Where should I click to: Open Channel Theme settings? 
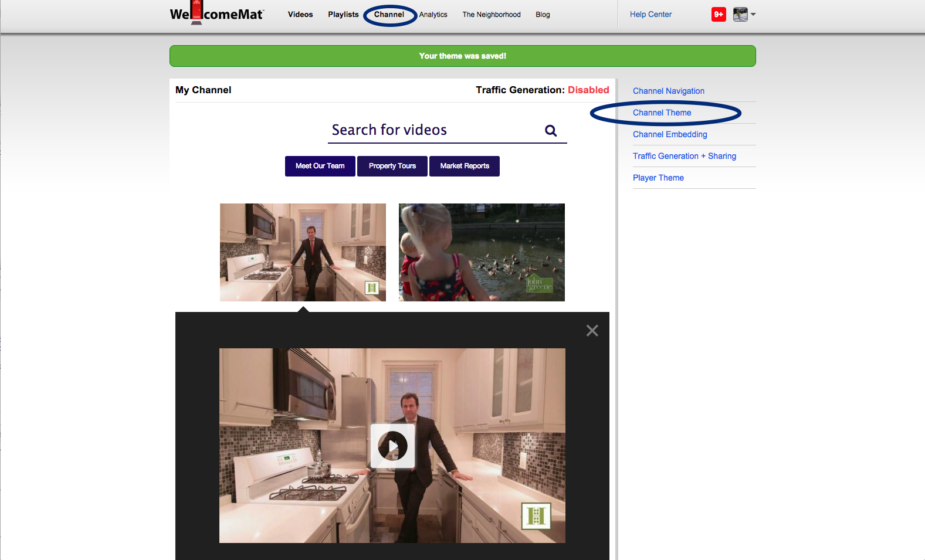coord(662,113)
